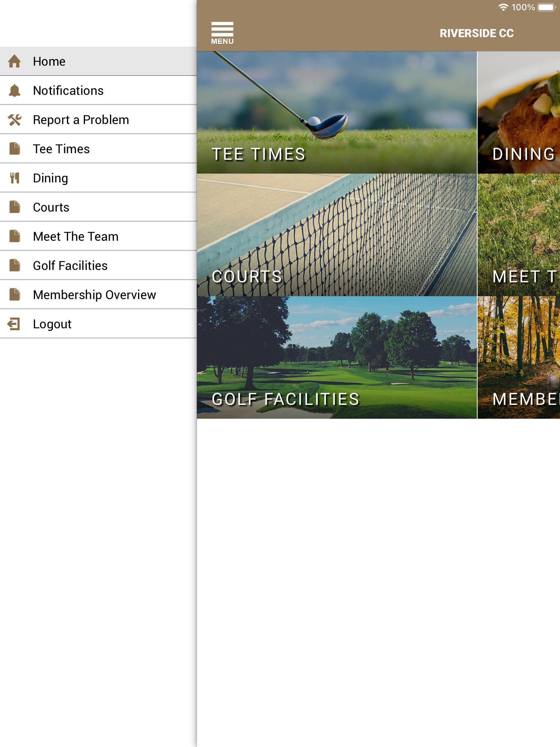
Task: Open Dining from the side menu
Action: click(98, 178)
